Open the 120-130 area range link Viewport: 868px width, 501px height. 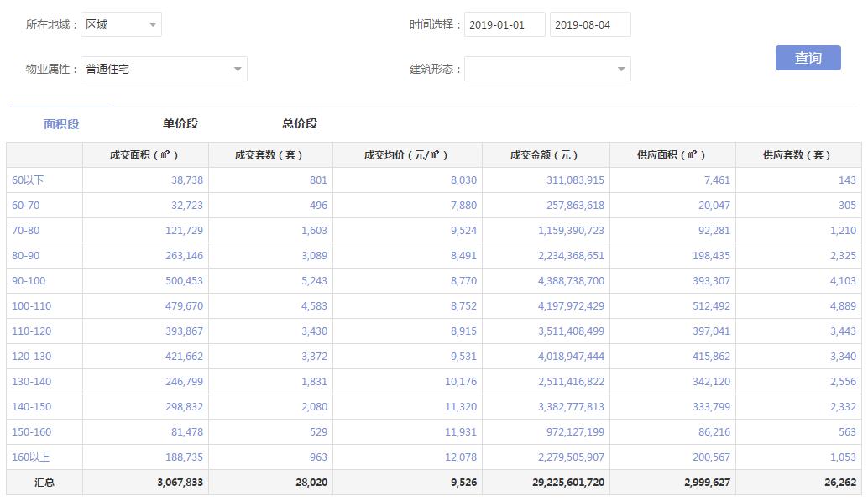(x=31, y=356)
